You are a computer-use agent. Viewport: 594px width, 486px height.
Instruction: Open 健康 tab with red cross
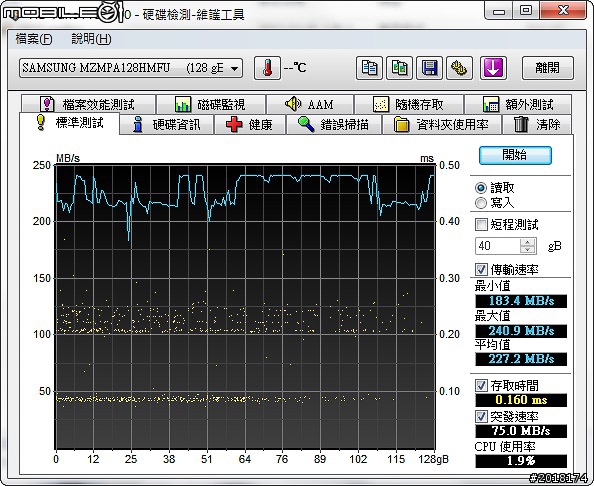pos(250,125)
